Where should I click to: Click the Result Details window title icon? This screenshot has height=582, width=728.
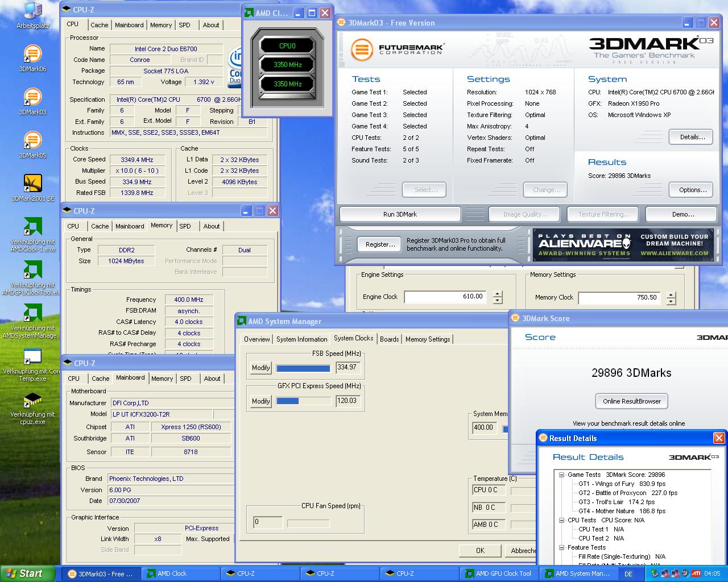coord(543,438)
